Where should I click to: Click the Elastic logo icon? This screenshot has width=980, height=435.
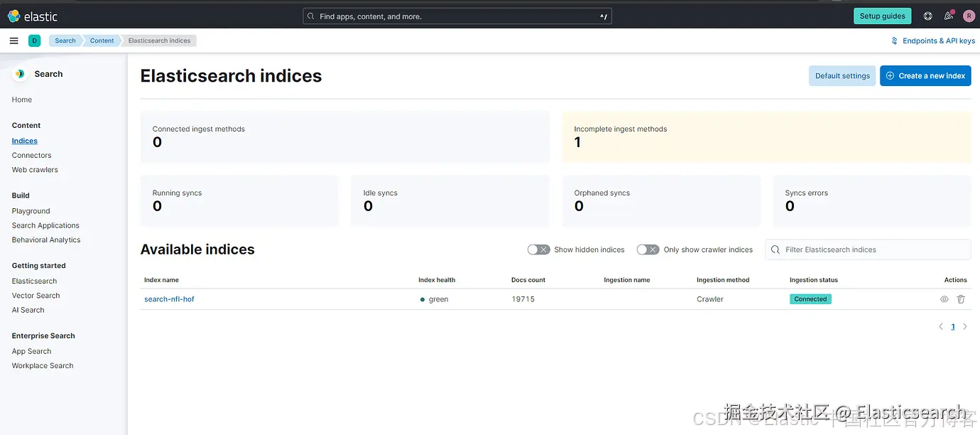[13, 16]
